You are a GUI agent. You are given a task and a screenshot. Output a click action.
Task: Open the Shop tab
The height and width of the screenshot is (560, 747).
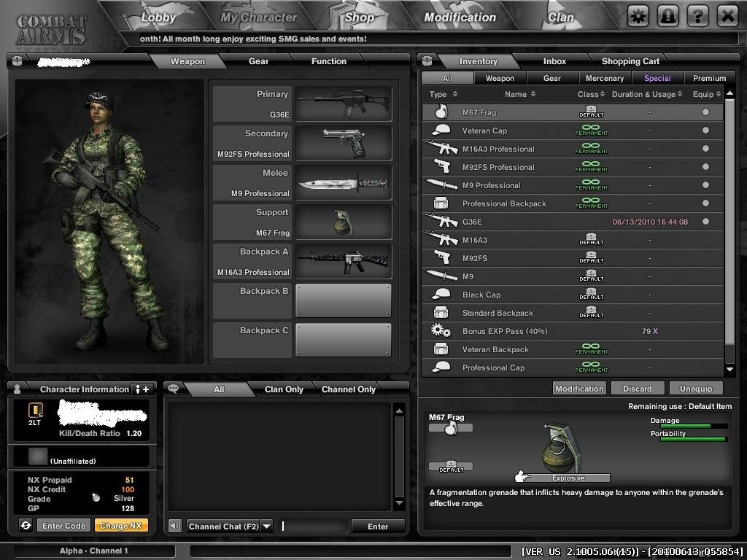pyautogui.click(x=359, y=17)
